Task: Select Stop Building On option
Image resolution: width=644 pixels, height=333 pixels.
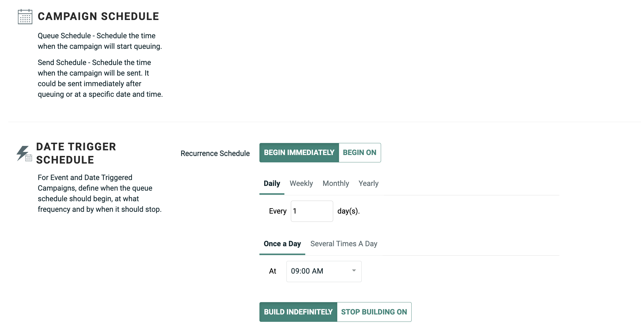Action: [374, 312]
